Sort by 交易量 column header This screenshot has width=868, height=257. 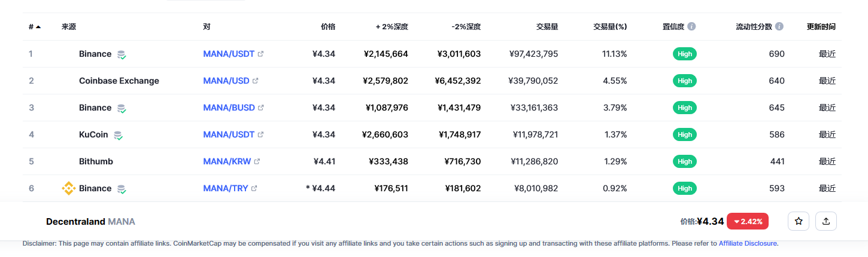click(x=547, y=26)
